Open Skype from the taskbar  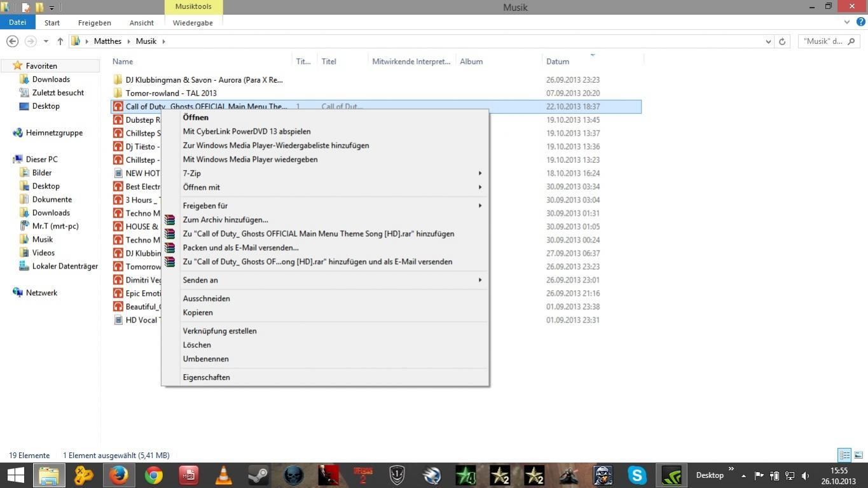pyautogui.click(x=637, y=475)
